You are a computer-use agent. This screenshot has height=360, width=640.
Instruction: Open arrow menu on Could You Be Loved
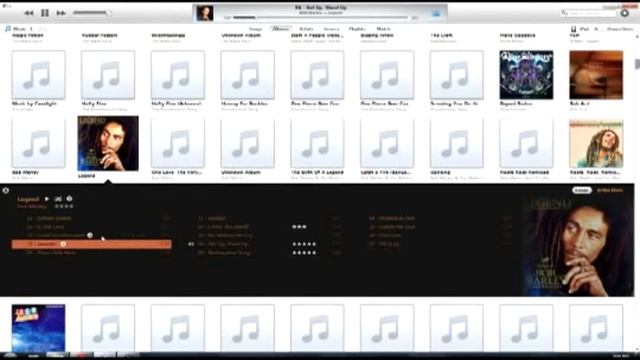click(90, 236)
